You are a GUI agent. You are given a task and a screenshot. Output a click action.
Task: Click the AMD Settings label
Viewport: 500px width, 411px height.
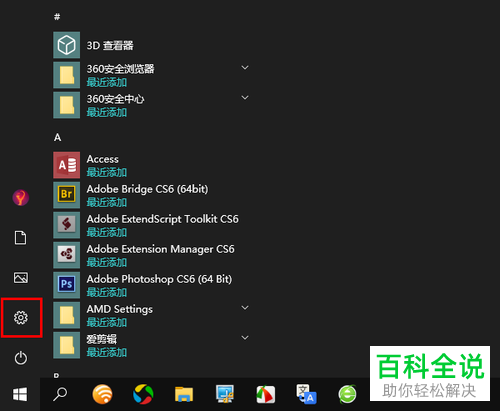120,309
